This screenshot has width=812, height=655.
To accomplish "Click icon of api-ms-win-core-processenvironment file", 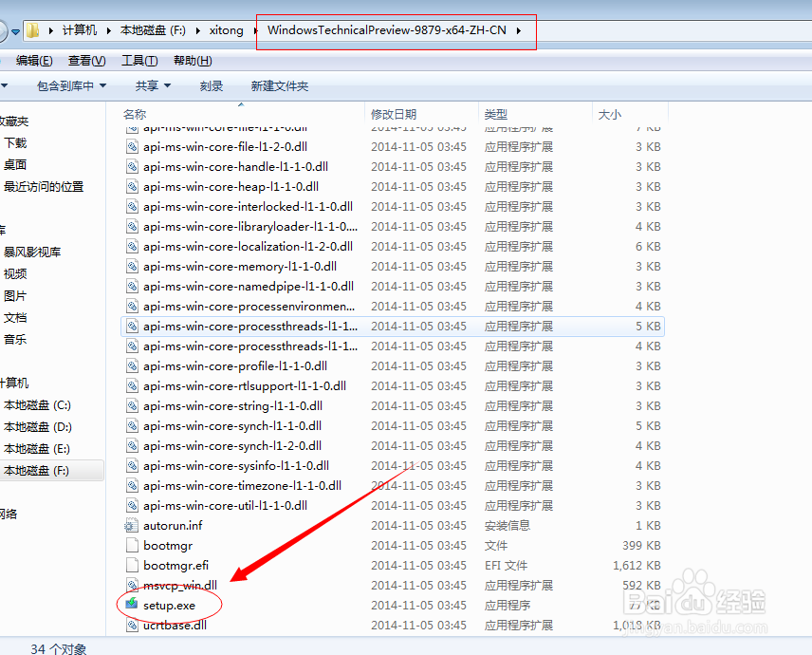I will 132,307.
